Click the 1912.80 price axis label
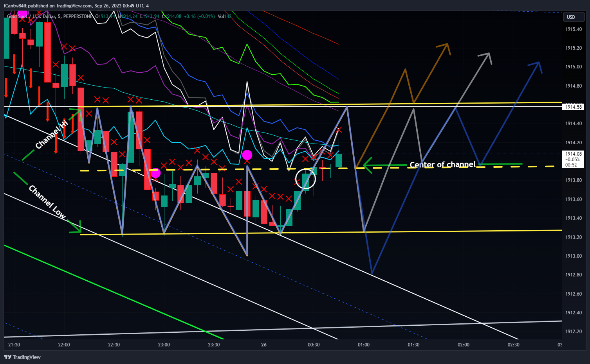Image resolution: width=590 pixels, height=364 pixels. click(x=574, y=275)
